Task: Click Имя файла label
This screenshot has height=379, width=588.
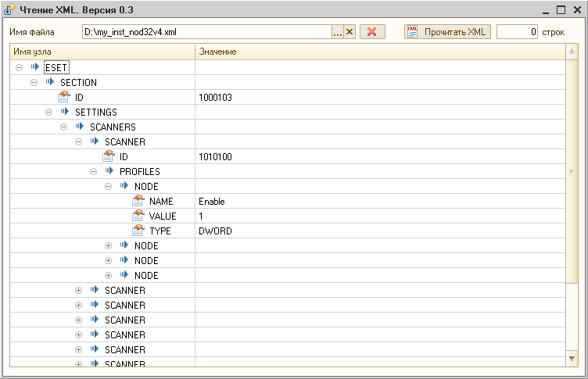Action: point(32,32)
